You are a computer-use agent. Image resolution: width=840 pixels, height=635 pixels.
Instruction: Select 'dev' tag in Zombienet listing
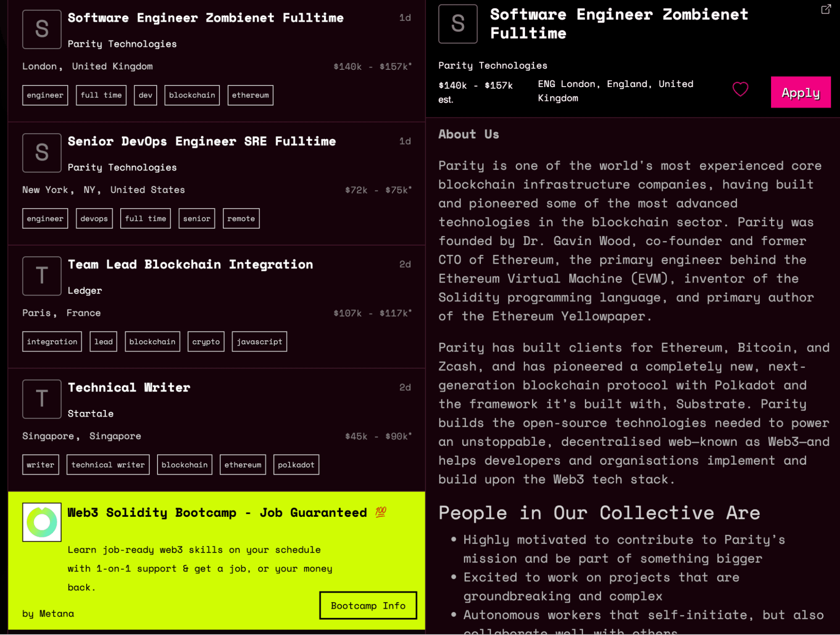pos(145,95)
